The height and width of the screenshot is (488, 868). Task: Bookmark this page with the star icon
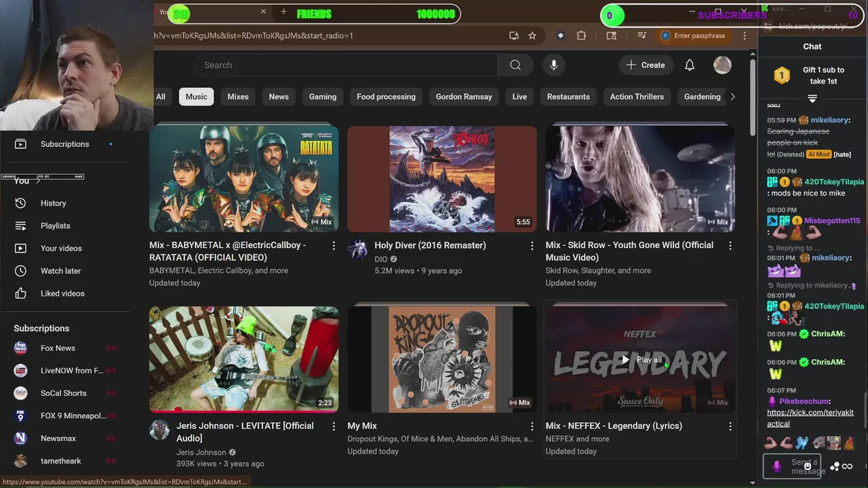pyautogui.click(x=532, y=36)
